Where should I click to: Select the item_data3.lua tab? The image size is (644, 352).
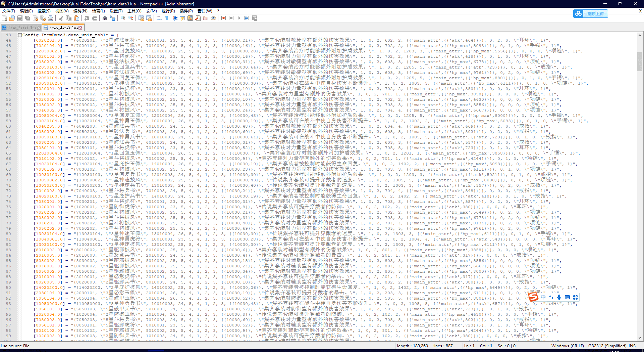(63, 28)
